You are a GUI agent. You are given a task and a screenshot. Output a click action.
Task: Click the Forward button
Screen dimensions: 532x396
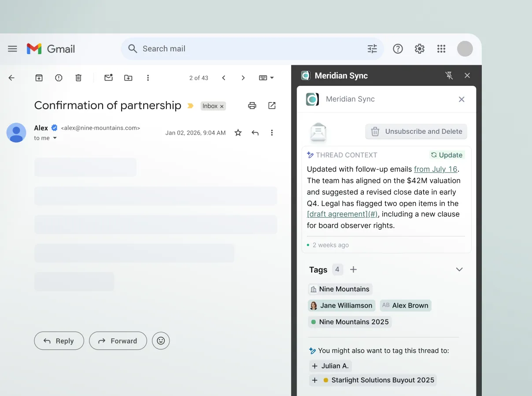(118, 341)
